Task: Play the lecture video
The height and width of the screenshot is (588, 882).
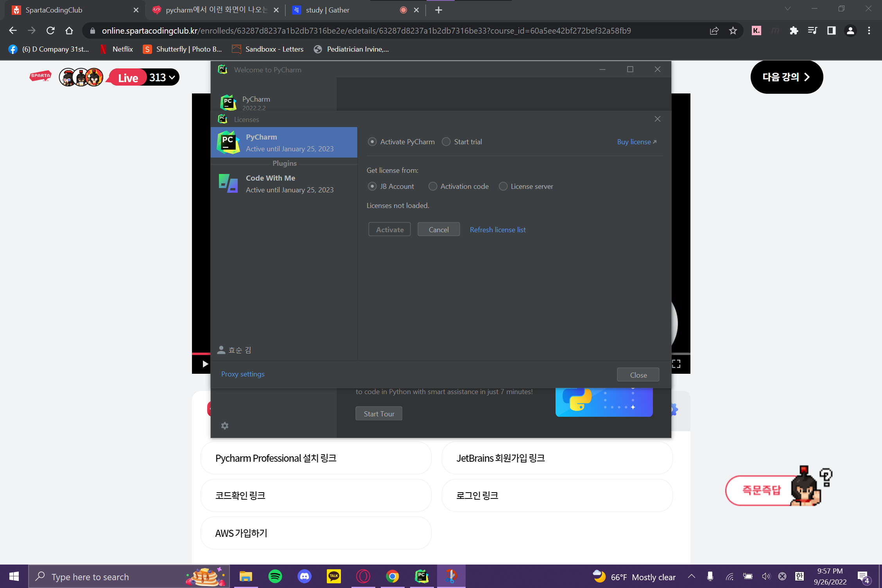Action: tap(205, 364)
